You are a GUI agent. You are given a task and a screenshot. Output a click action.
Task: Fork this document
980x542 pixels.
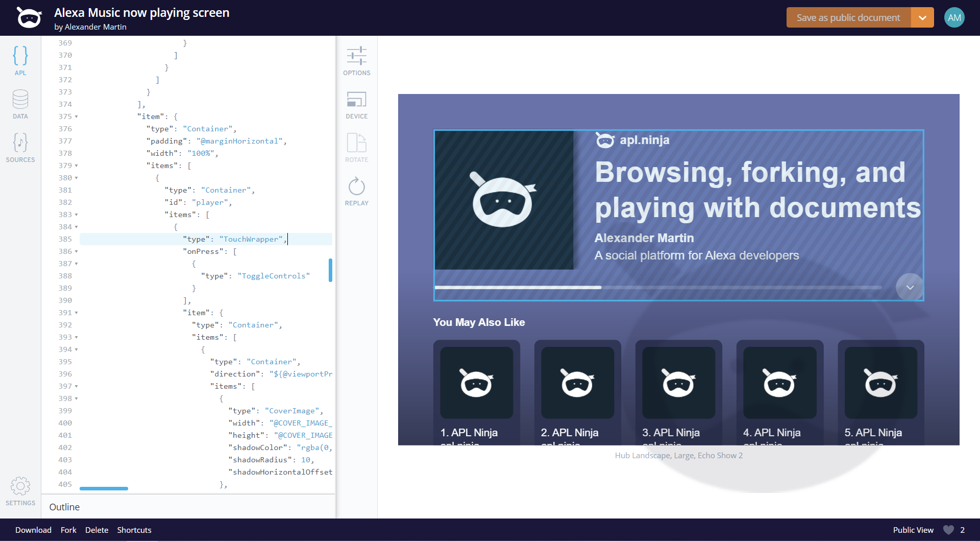[68, 530]
